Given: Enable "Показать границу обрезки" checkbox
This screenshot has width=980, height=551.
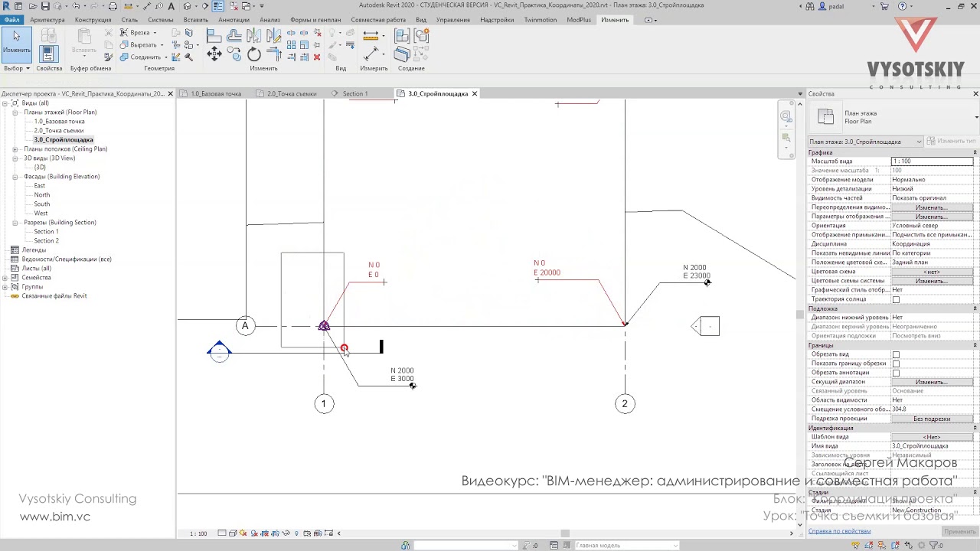Looking at the screenshot, I should coord(896,364).
